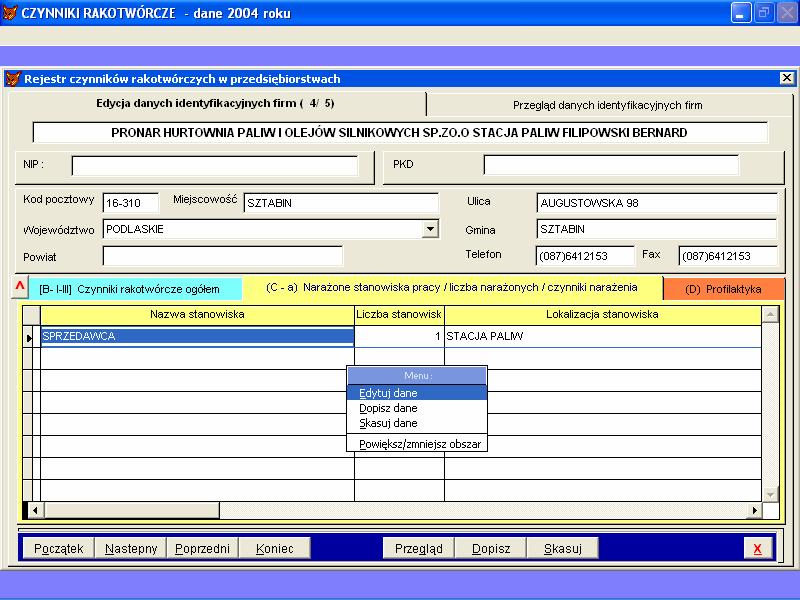Click the red X exit button

[757, 549]
